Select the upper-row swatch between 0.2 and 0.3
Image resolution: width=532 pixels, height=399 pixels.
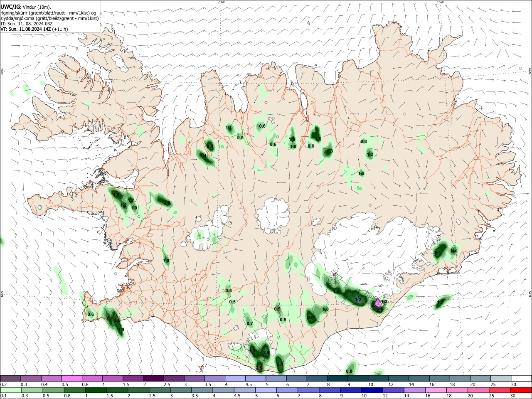coord(10,378)
